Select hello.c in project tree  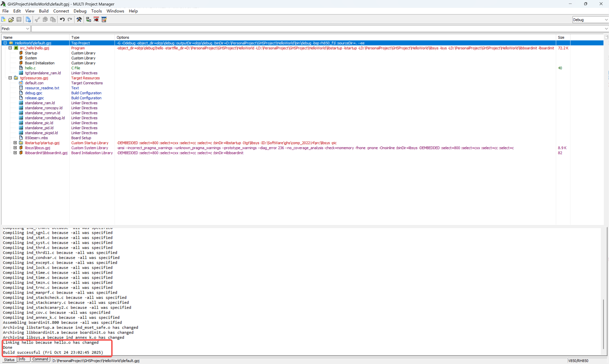point(30,68)
